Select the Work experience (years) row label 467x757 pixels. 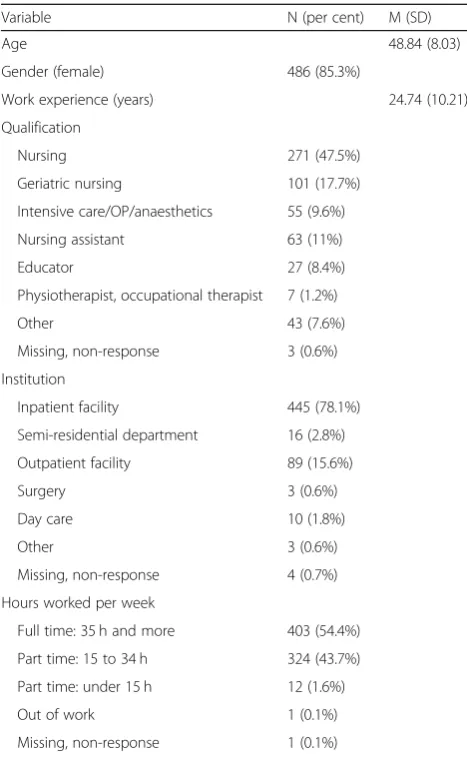pyautogui.click(x=77, y=100)
